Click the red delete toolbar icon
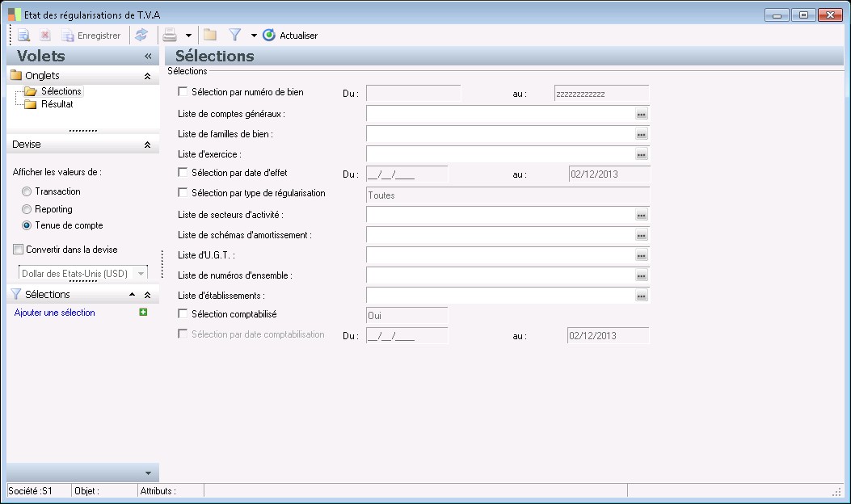The width and height of the screenshot is (851, 504). pos(45,36)
